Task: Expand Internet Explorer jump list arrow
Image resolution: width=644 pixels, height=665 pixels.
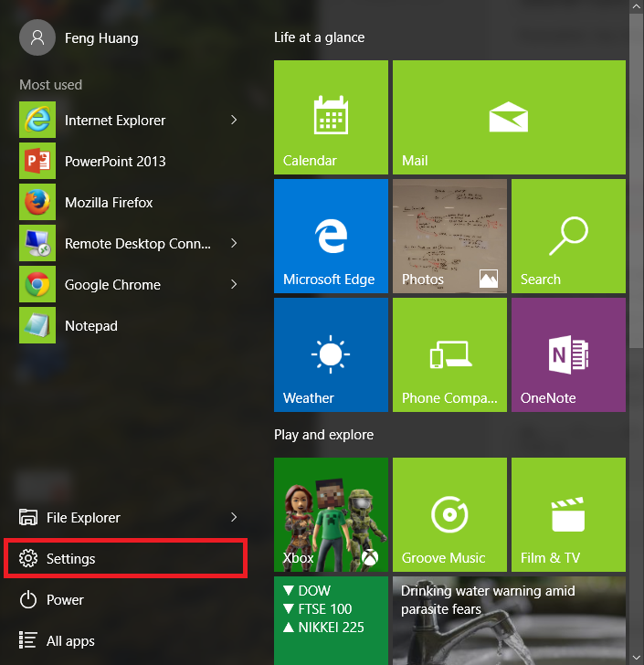Action: click(234, 120)
